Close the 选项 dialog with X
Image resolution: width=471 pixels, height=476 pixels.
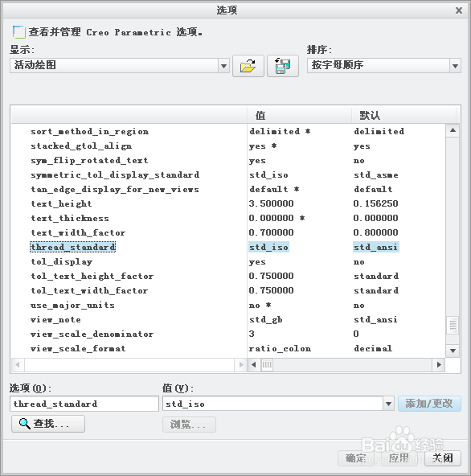[459, 10]
